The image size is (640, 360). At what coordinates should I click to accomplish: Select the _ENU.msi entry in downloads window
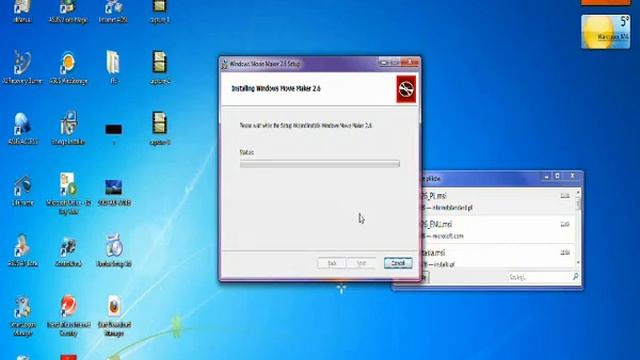(497, 230)
